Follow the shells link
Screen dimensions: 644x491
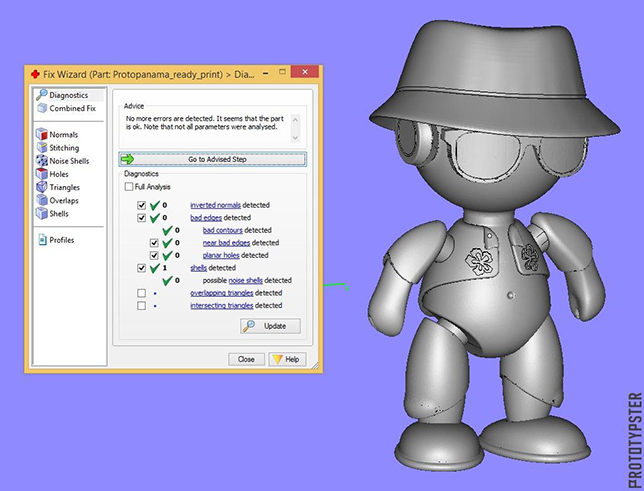[198, 268]
